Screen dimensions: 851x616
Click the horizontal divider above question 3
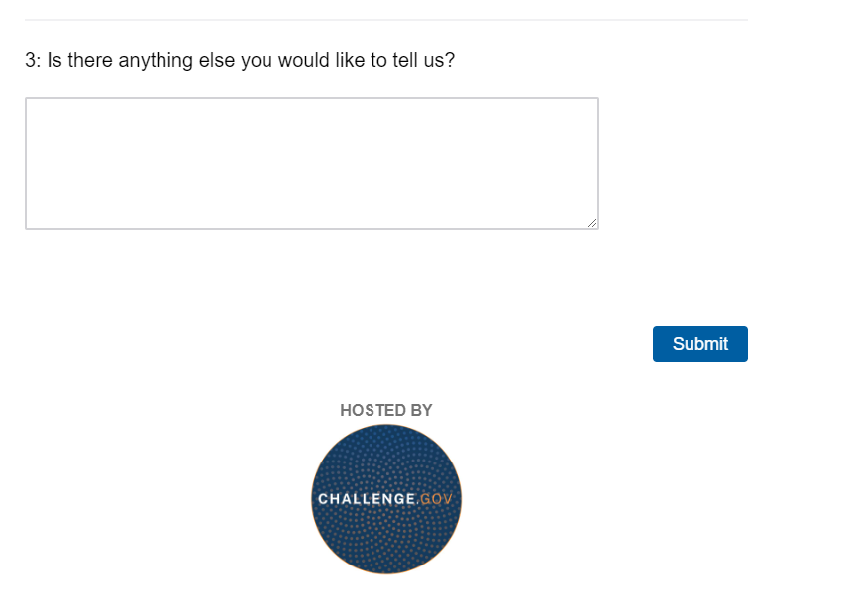386,20
